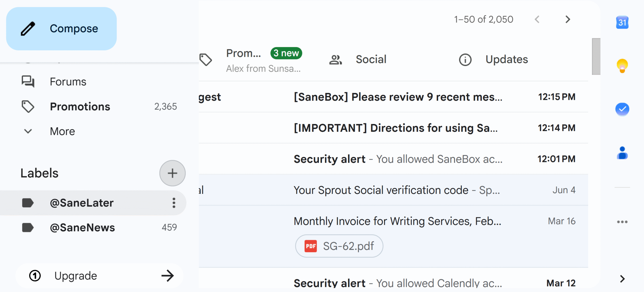Click the Updates info icon
The height and width of the screenshot is (292, 644).
click(x=465, y=60)
